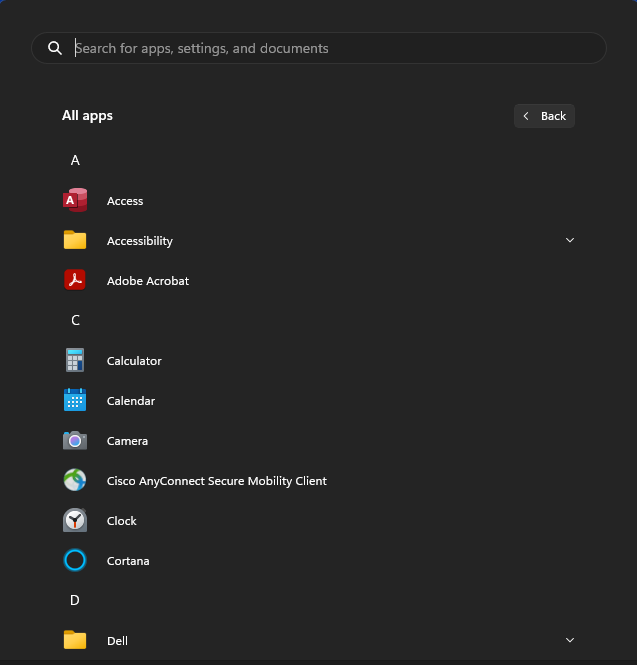The height and width of the screenshot is (665, 637).
Task: Expand the Accessibility folder chevron
Action: 570,240
